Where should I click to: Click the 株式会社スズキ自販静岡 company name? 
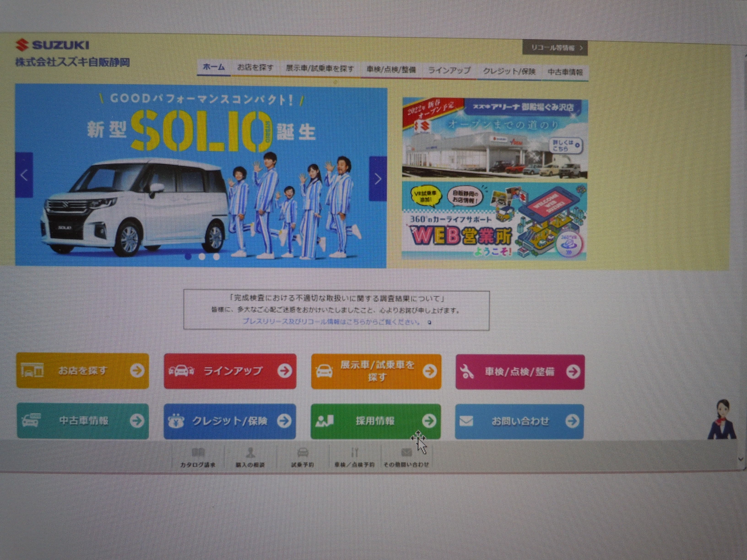pos(73,62)
